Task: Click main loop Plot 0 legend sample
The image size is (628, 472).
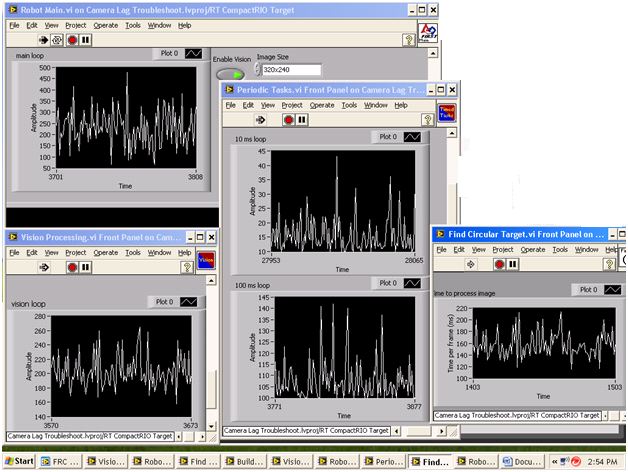Action: [x=193, y=54]
